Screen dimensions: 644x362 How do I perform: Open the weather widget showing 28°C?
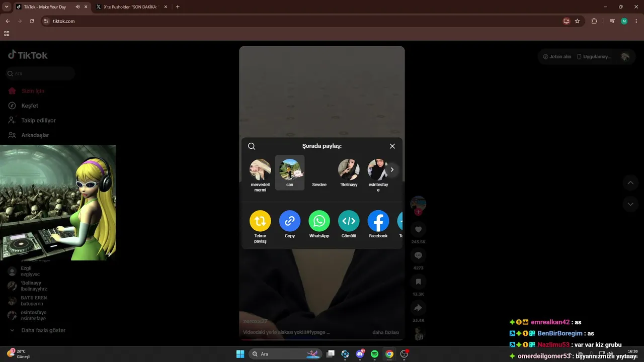point(19,353)
